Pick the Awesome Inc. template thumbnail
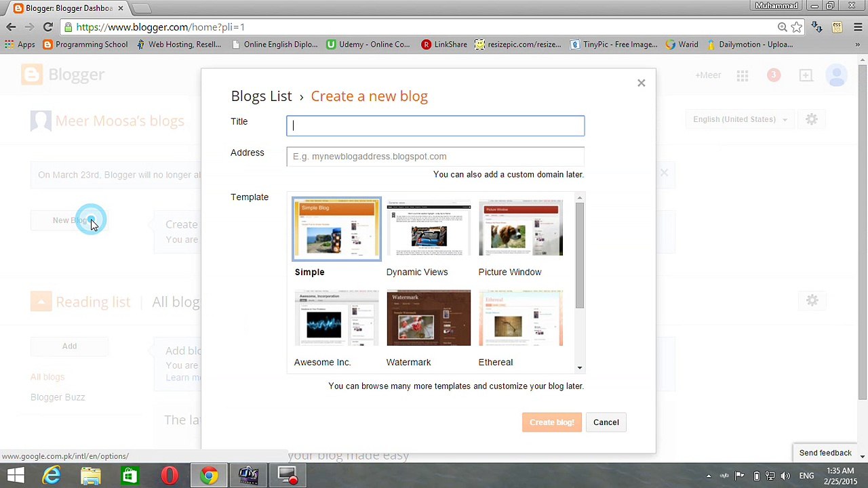868x488 pixels. [x=337, y=318]
